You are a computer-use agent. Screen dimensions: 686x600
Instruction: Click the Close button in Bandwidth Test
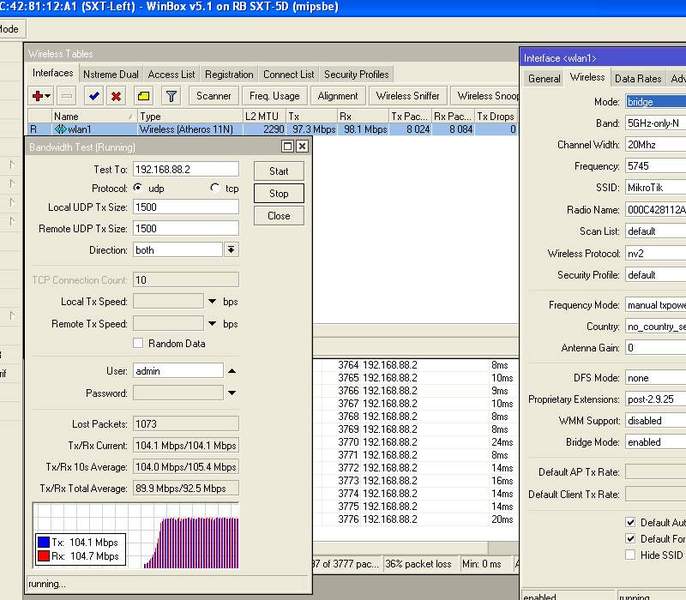click(x=279, y=216)
